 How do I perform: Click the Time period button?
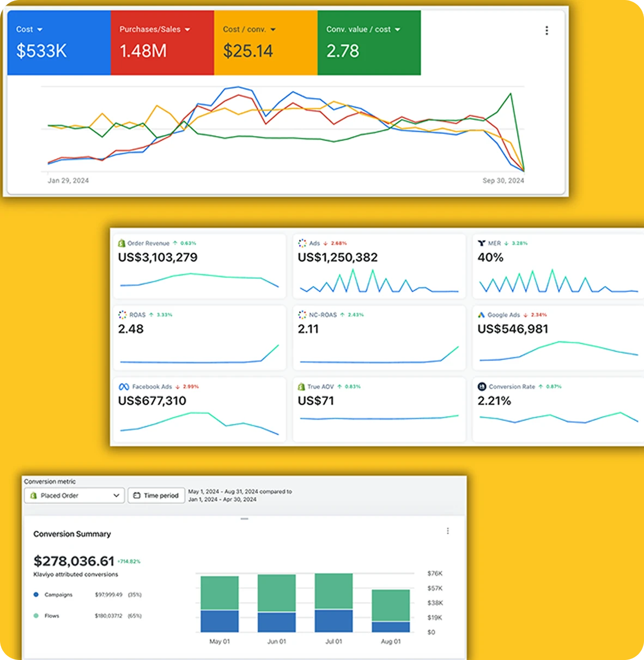156,496
